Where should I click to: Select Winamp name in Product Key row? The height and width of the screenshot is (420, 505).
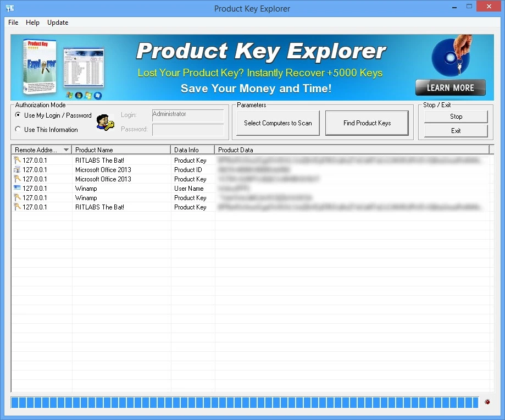pyautogui.click(x=86, y=198)
